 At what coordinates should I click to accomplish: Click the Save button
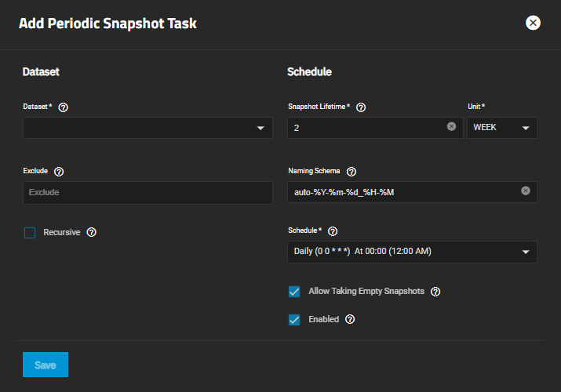pyautogui.click(x=46, y=365)
